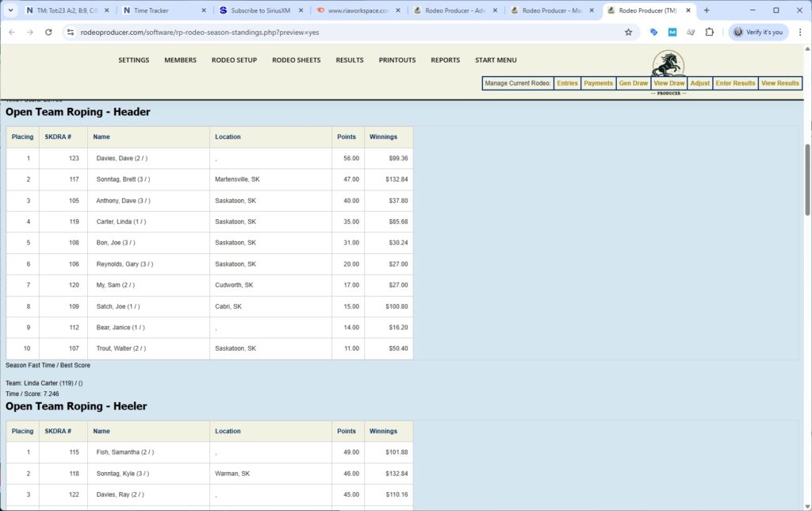
Task: Click the Enter Results button
Action: click(735, 83)
